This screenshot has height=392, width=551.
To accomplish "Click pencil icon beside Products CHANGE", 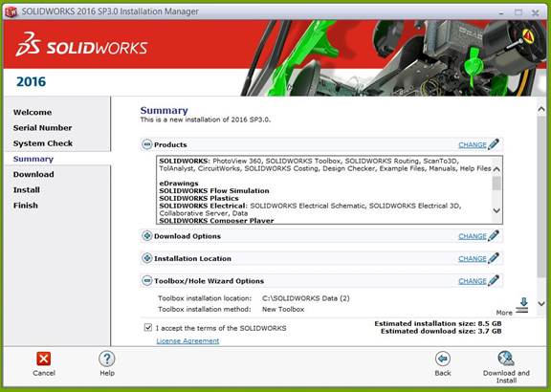I will (x=494, y=144).
